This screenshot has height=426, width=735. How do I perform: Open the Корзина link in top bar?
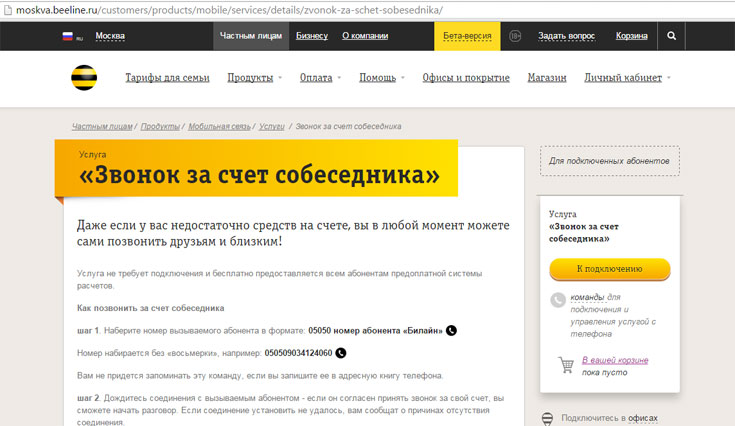pos(631,36)
